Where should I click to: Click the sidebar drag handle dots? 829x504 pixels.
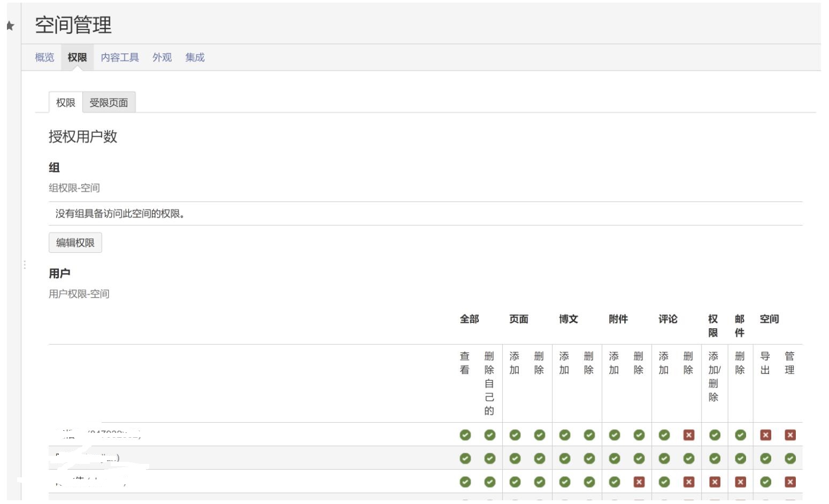pyautogui.click(x=25, y=265)
